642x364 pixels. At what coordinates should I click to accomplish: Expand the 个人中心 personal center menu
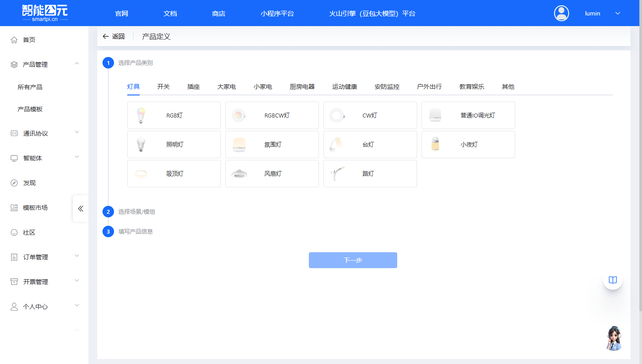14,306
